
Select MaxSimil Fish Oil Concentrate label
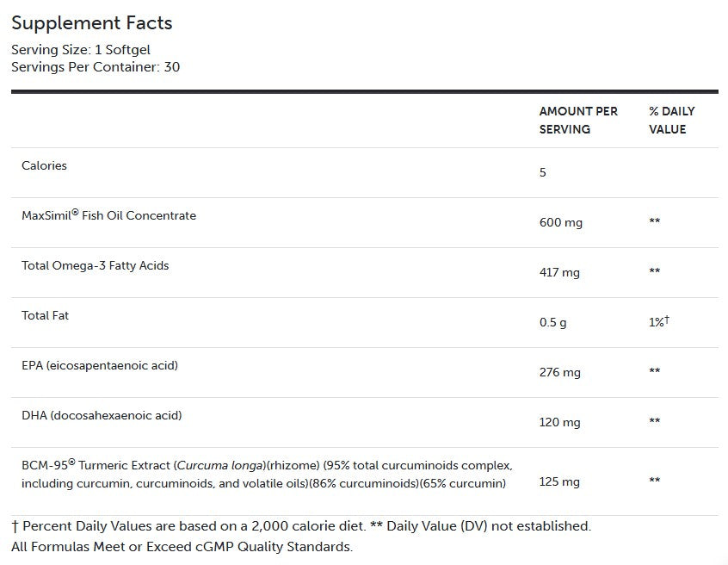tap(108, 215)
